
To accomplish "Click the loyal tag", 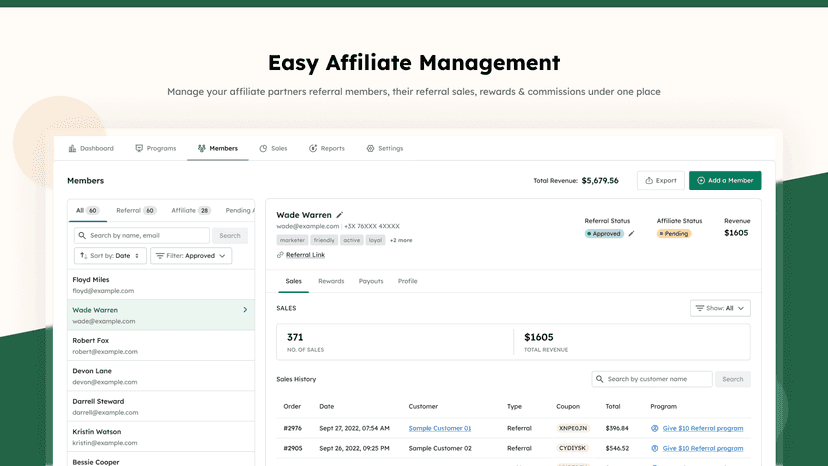I will (x=375, y=240).
